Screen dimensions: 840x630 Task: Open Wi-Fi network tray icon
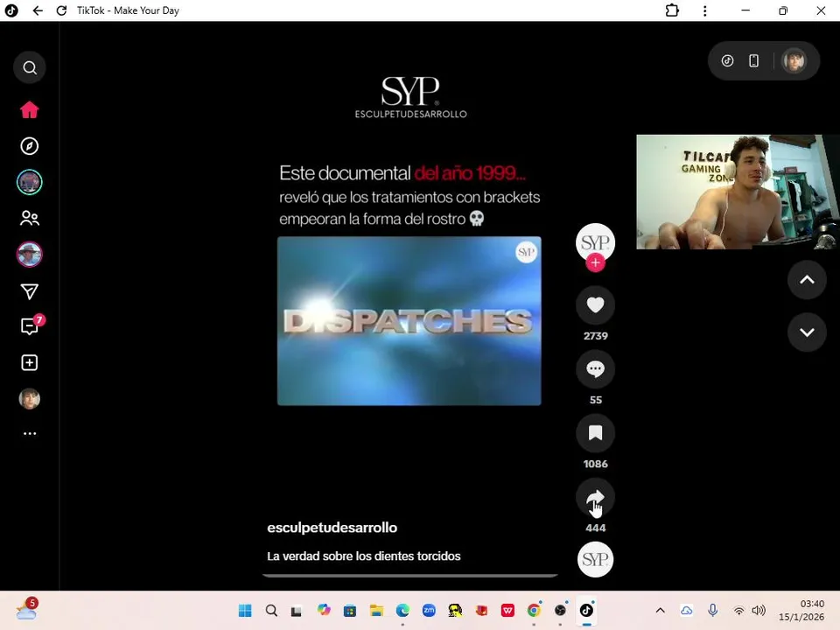tap(738, 610)
